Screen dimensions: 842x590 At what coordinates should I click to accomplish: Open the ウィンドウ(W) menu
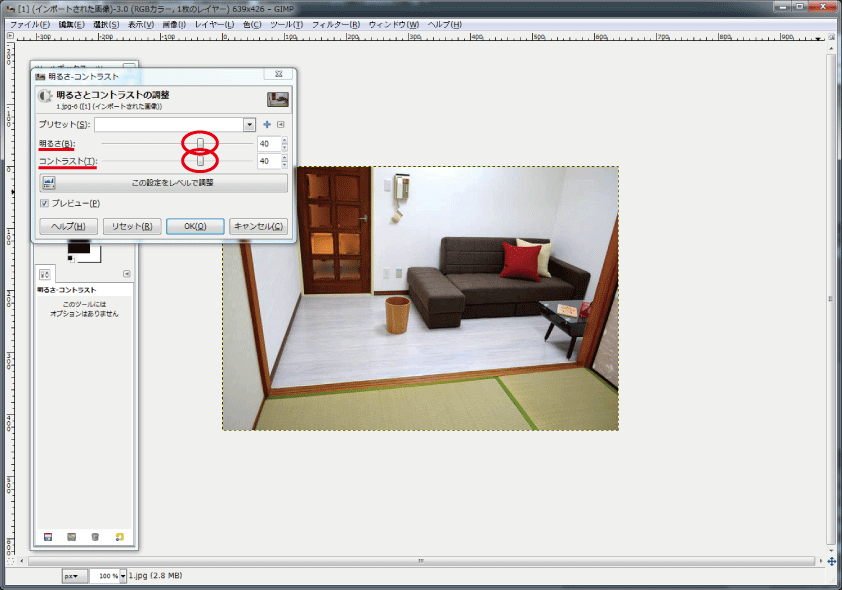394,25
